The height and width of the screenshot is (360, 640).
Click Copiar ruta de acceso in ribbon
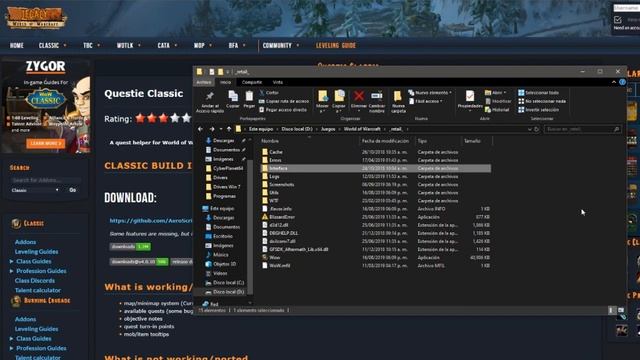[x=284, y=101]
